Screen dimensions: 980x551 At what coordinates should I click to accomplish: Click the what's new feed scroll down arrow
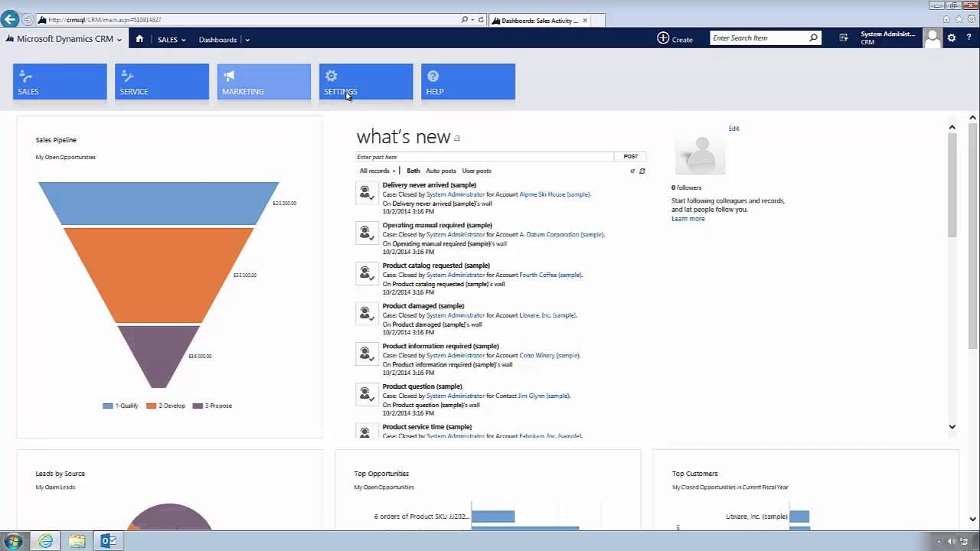pyautogui.click(x=952, y=427)
